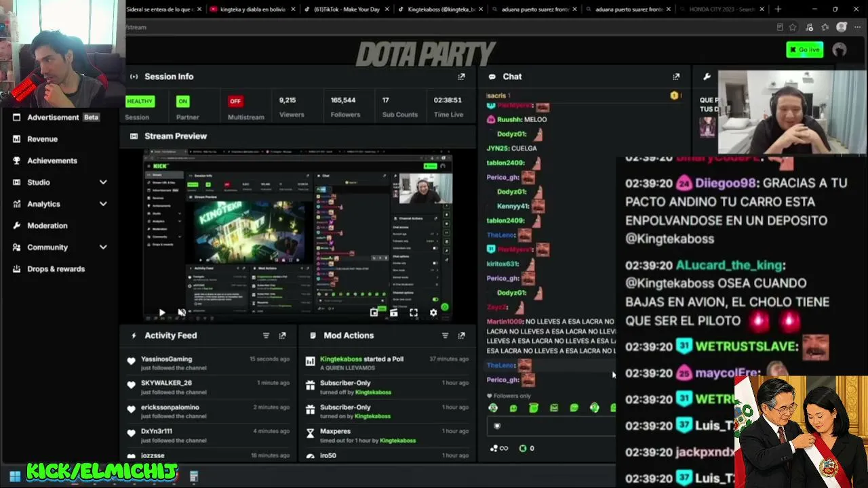Viewport: 868px width, 488px height.
Task: Click the Ruushh username in chat
Action: (x=509, y=119)
